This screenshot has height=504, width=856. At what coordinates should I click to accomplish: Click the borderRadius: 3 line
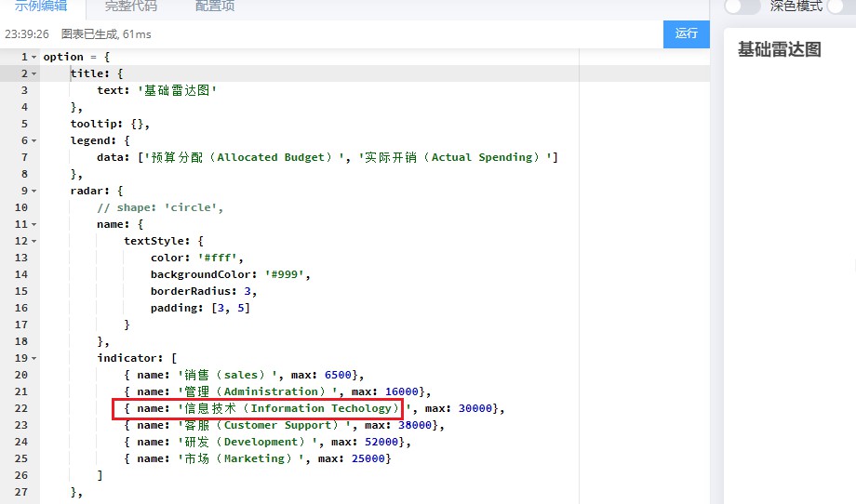204,291
